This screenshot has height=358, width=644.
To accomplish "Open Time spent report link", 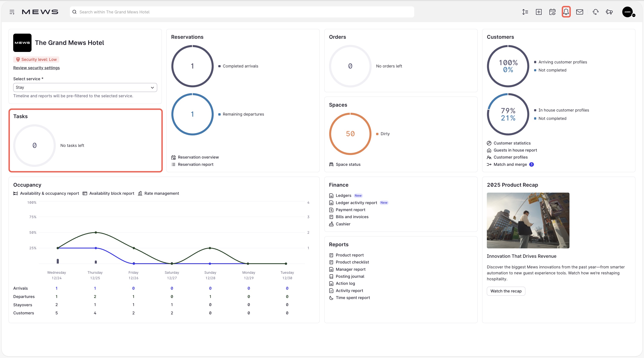I will [x=353, y=298].
